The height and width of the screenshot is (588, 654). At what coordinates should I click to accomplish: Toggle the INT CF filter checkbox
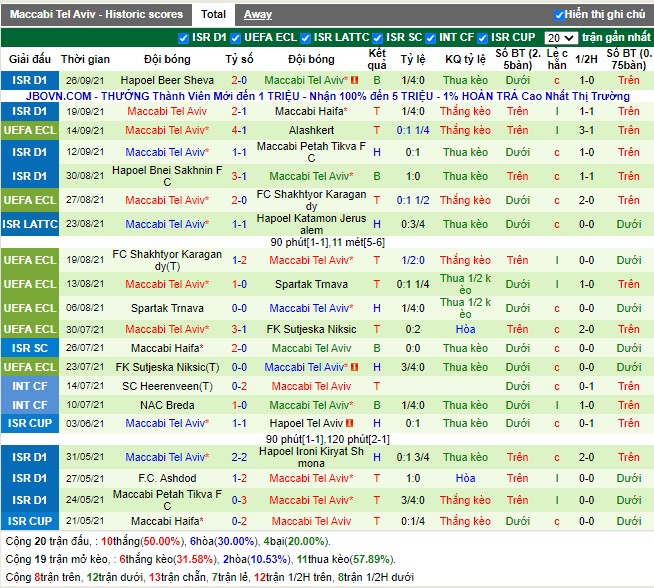pos(430,38)
